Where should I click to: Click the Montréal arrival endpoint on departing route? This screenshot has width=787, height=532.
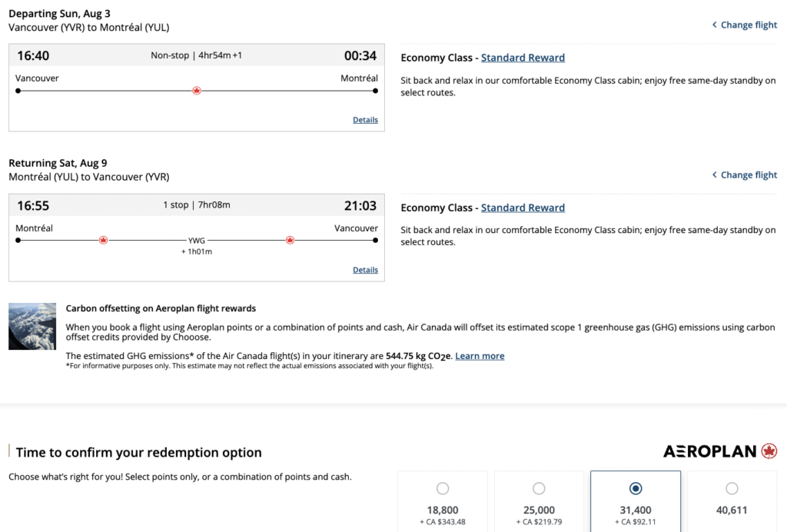tap(376, 91)
